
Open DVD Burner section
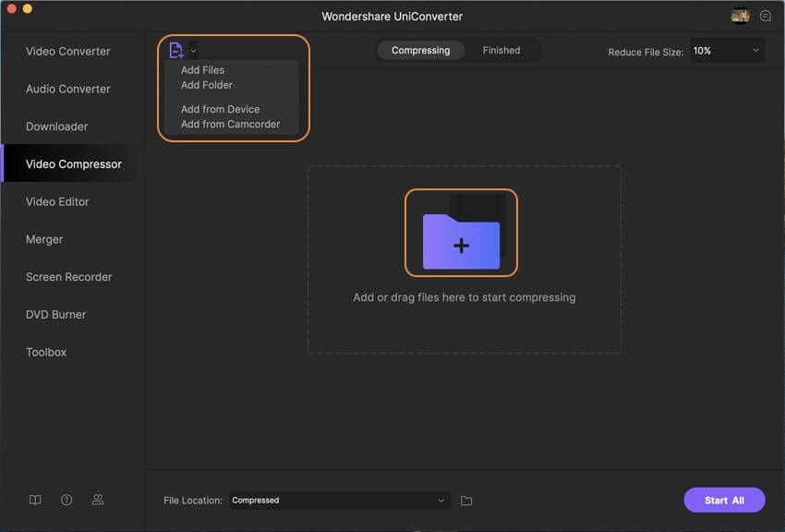pyautogui.click(x=55, y=314)
